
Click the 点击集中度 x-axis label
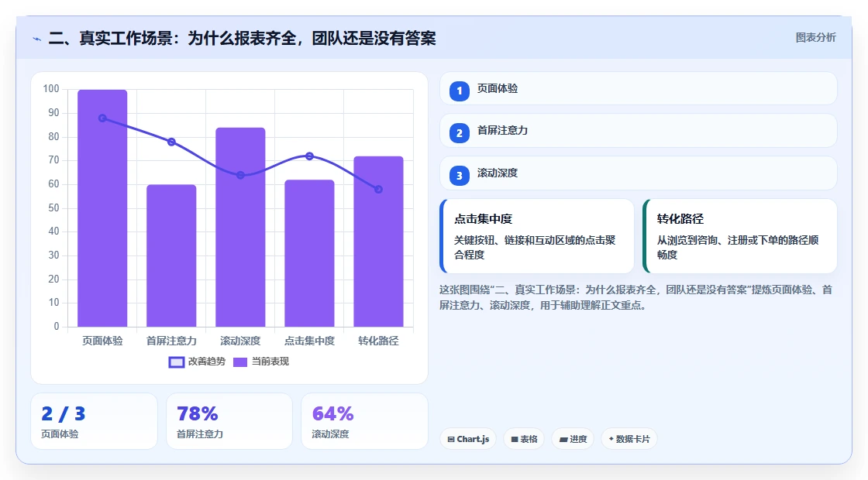309,341
